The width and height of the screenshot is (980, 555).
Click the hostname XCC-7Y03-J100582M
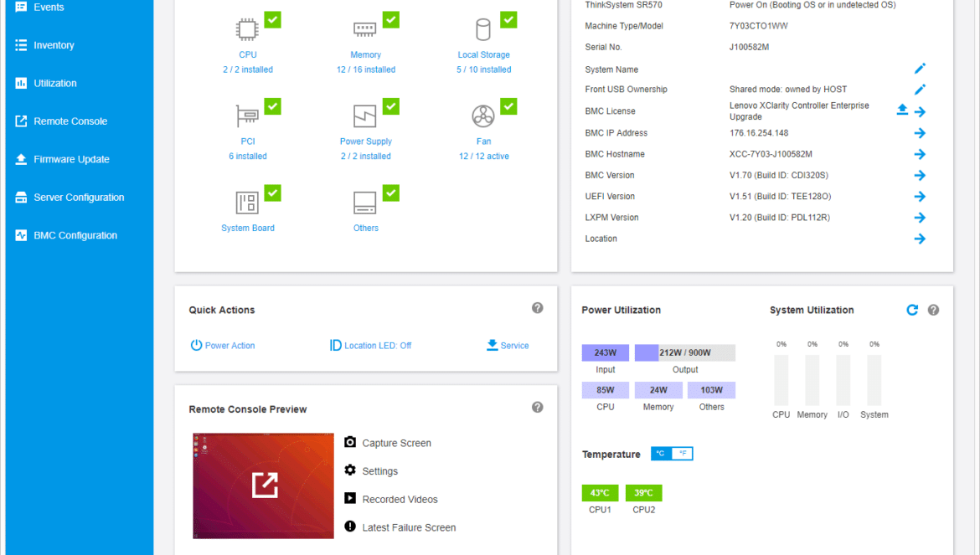(771, 154)
